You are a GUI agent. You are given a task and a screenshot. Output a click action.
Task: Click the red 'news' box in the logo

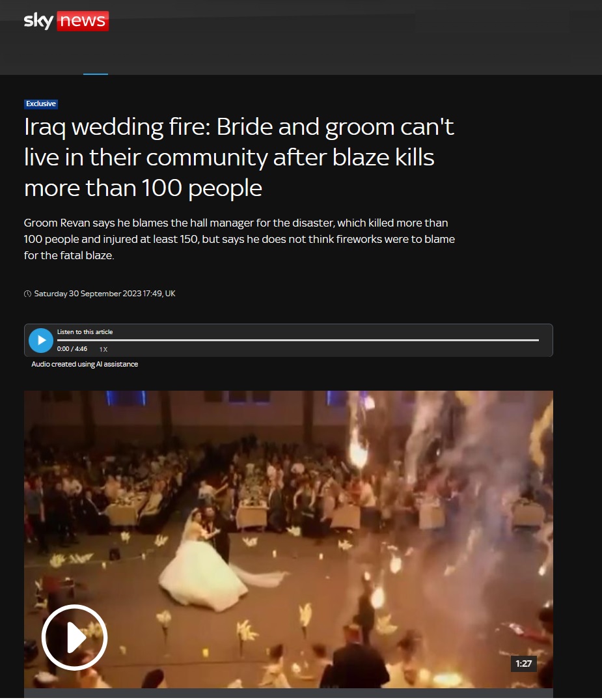[83, 21]
